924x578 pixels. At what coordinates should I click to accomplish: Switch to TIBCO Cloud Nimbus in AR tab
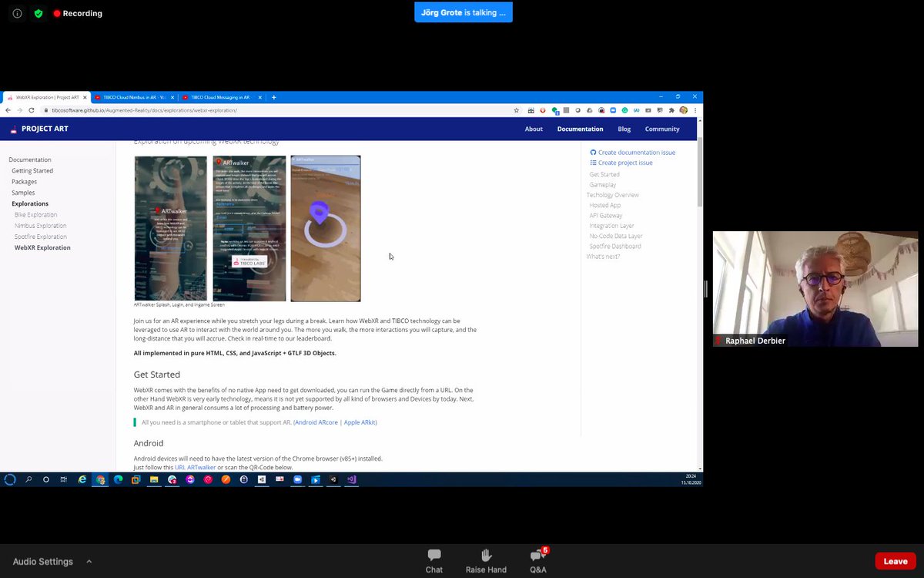tap(136, 97)
